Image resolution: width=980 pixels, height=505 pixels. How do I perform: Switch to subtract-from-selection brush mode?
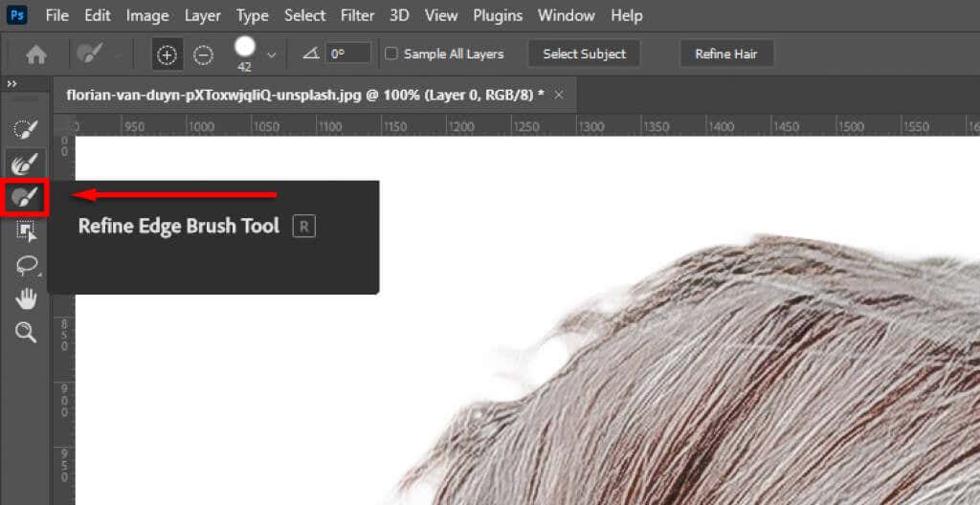coord(203,55)
